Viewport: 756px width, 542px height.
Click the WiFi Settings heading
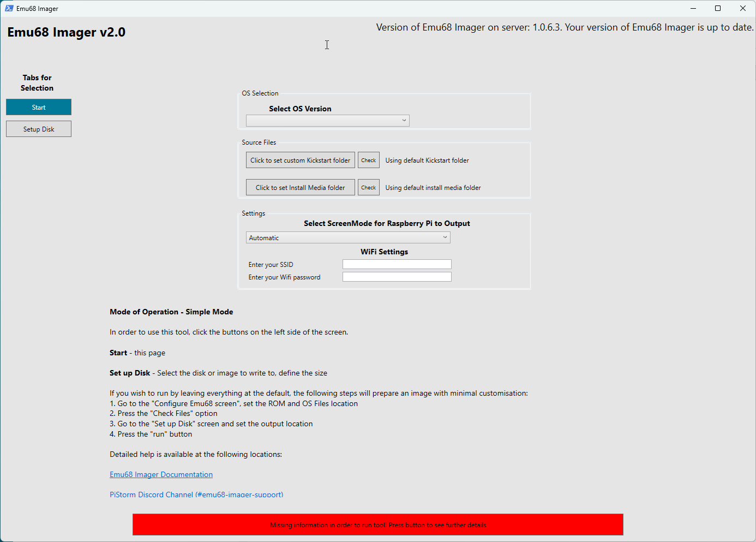click(x=384, y=252)
